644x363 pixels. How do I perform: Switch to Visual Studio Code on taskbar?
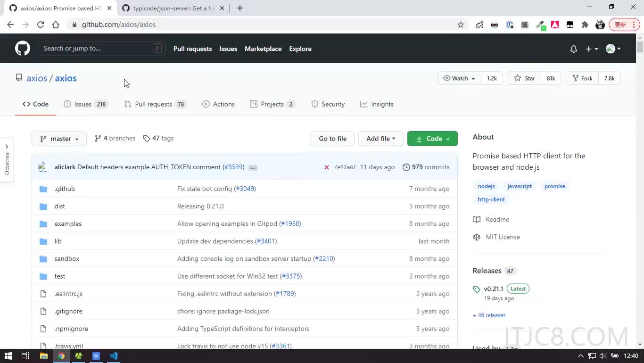pyautogui.click(x=114, y=356)
